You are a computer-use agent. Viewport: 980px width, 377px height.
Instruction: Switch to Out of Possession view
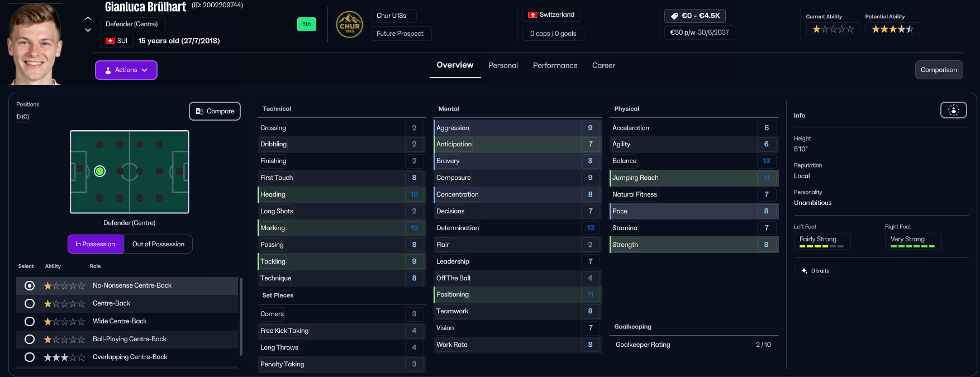coord(158,244)
